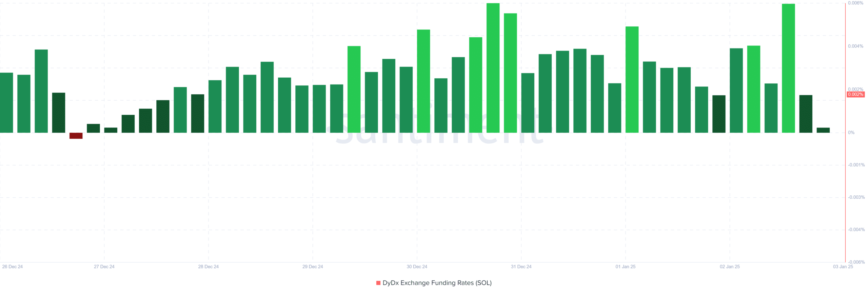Select the 01 Jan 25 date label
The height and width of the screenshot is (294, 868).
[626, 267]
